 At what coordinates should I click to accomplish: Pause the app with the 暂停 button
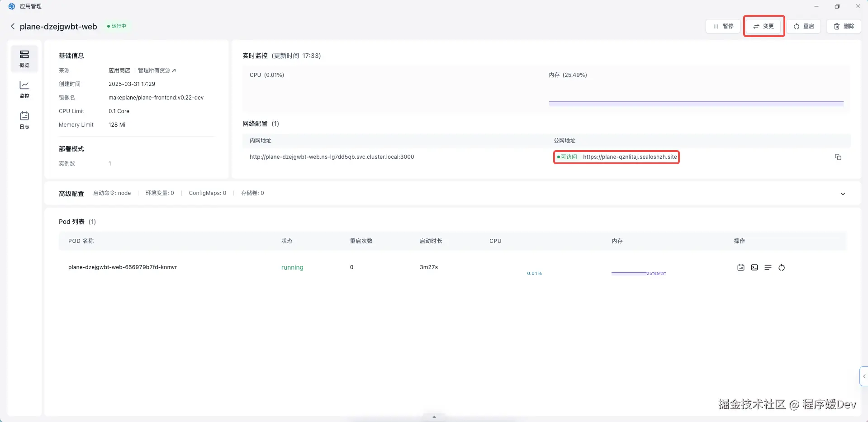[x=723, y=26]
